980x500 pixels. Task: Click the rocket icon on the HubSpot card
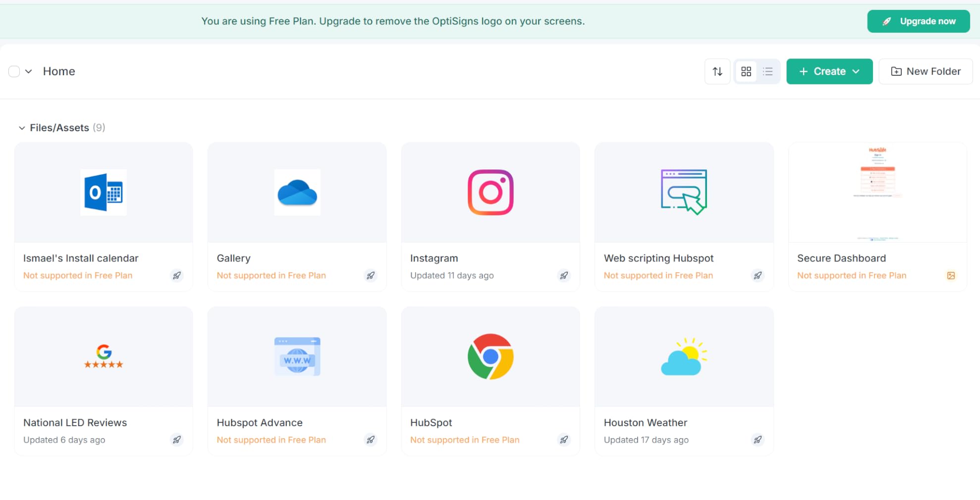click(x=564, y=440)
